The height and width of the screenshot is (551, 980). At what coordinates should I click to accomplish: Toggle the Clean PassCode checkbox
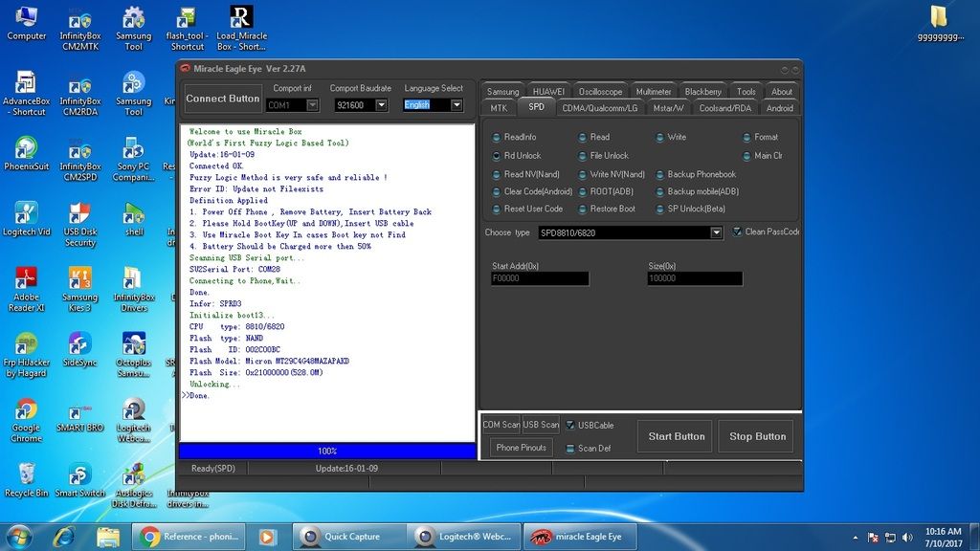[x=738, y=231]
